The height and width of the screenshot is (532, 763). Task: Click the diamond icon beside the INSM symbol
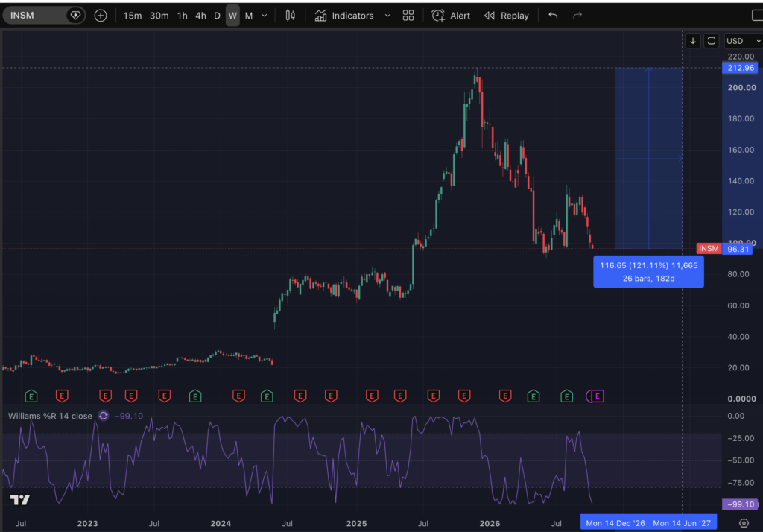click(x=75, y=16)
